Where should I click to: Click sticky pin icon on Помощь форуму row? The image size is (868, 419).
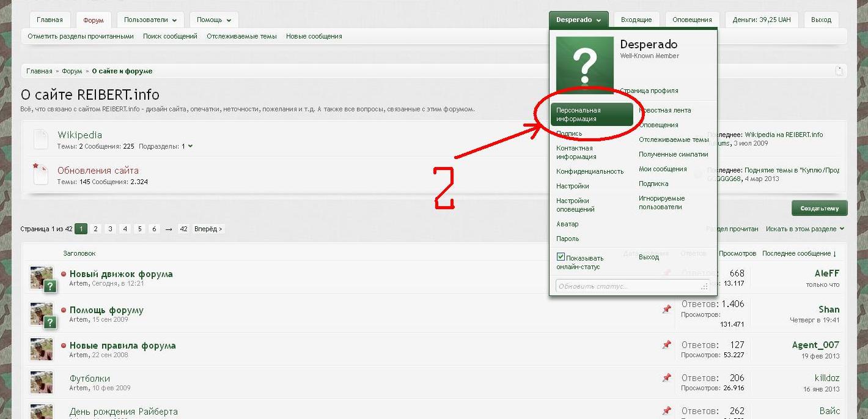[x=666, y=310]
